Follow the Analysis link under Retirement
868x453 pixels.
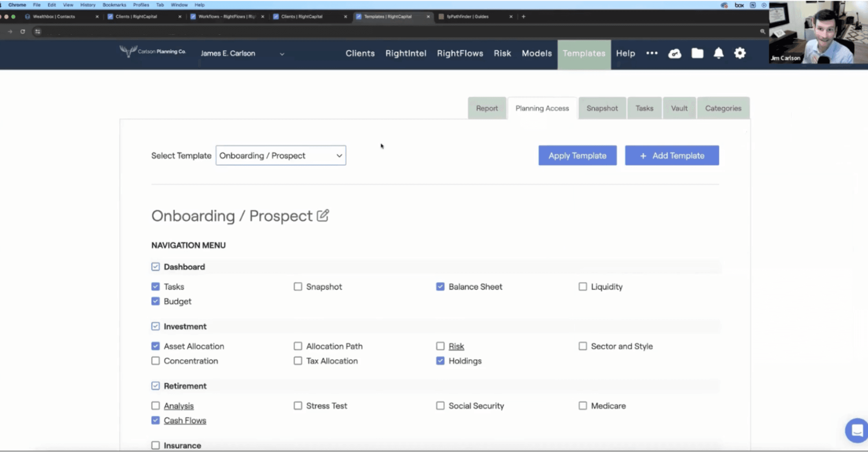coord(178,405)
